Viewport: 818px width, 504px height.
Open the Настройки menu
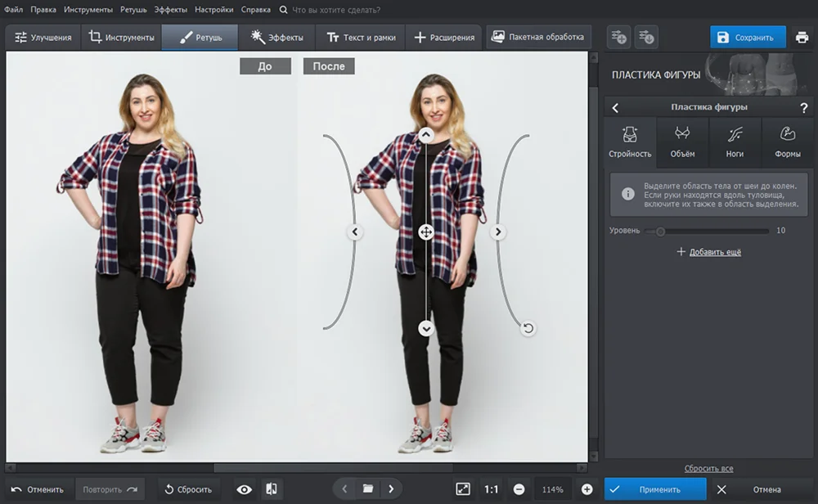pyautogui.click(x=213, y=9)
